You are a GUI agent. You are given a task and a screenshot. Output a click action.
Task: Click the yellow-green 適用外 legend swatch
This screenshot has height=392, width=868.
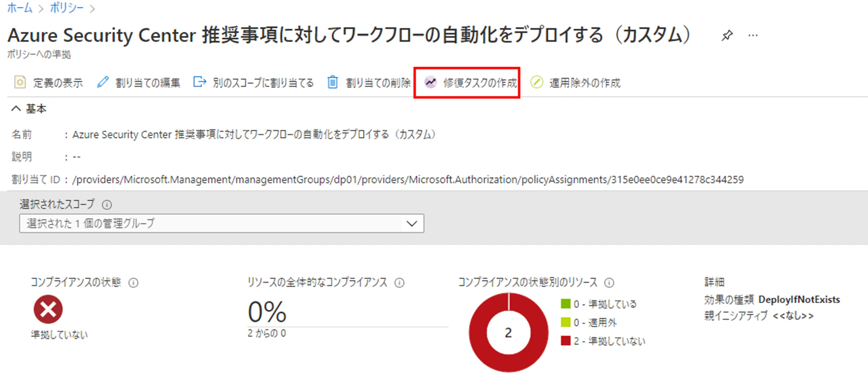tap(566, 322)
